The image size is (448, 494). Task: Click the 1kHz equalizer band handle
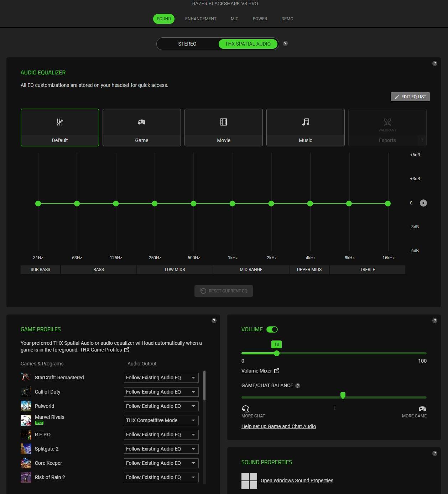click(x=233, y=204)
